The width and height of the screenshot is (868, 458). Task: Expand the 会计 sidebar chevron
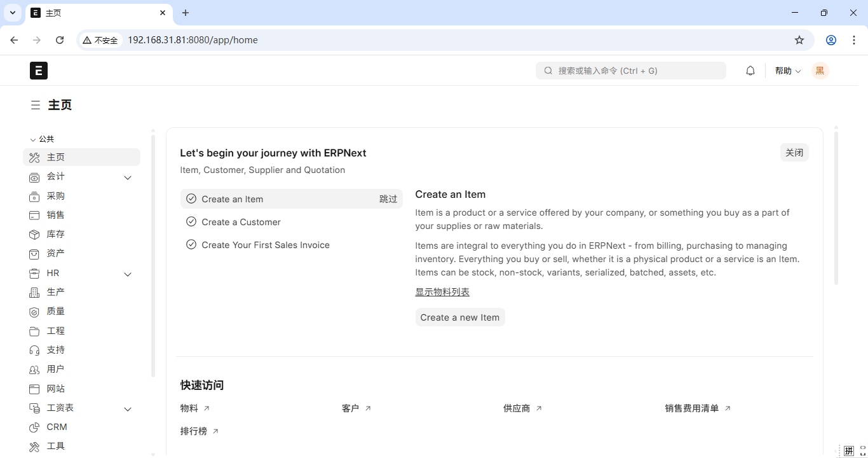pyautogui.click(x=128, y=177)
